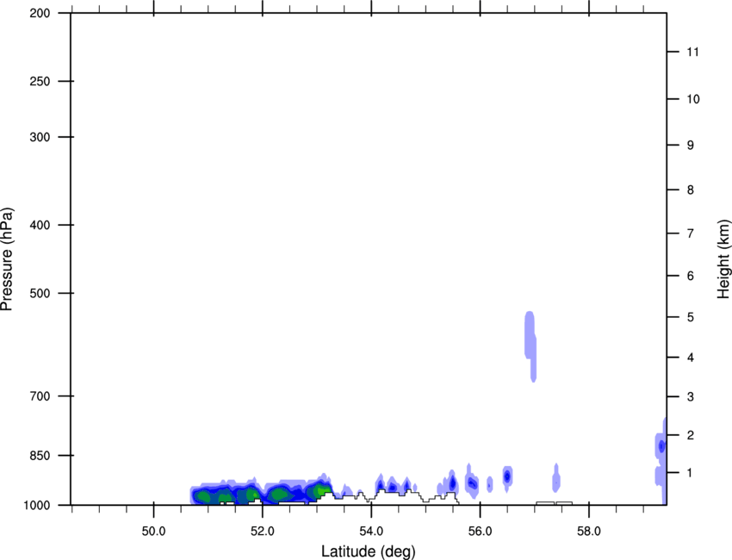This screenshot has width=732, height=560.
Task: Click the 50.0 latitude tick label
Action: [153, 531]
